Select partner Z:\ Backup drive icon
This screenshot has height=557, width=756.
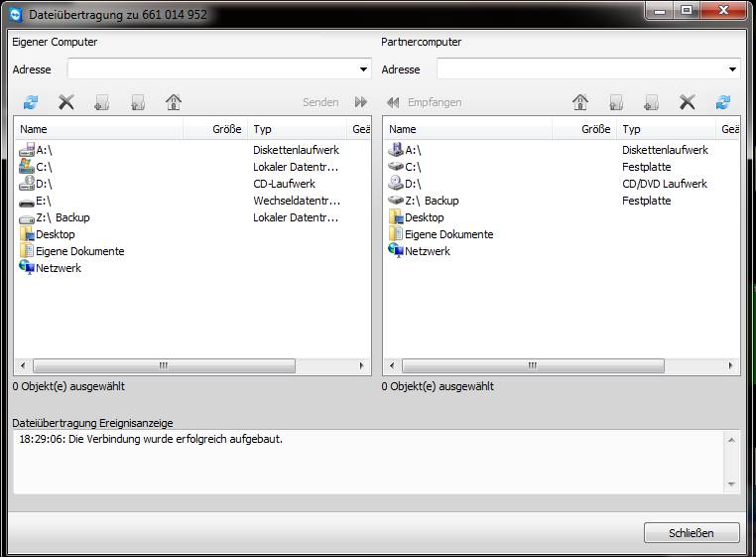(396, 201)
